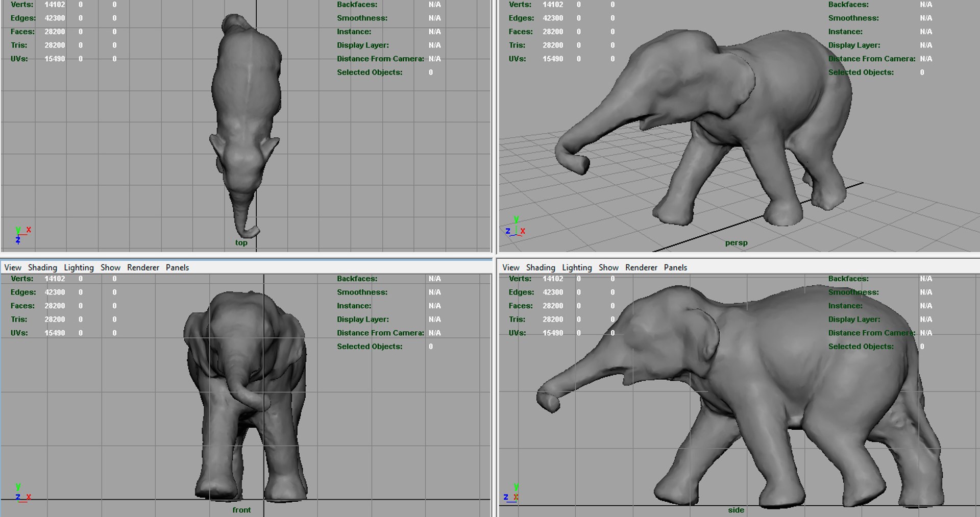
Task: Open the Lighting menu in the side panel
Action: (x=577, y=267)
